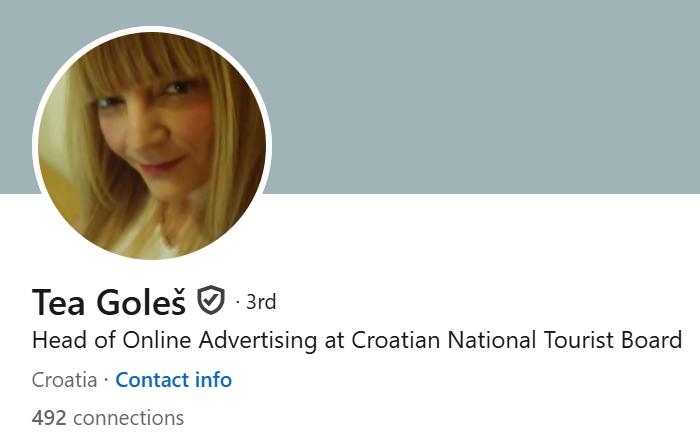Click the white border ring of profile photo
Image resolution: width=700 pixels, height=440 pixels.
[152, 29]
